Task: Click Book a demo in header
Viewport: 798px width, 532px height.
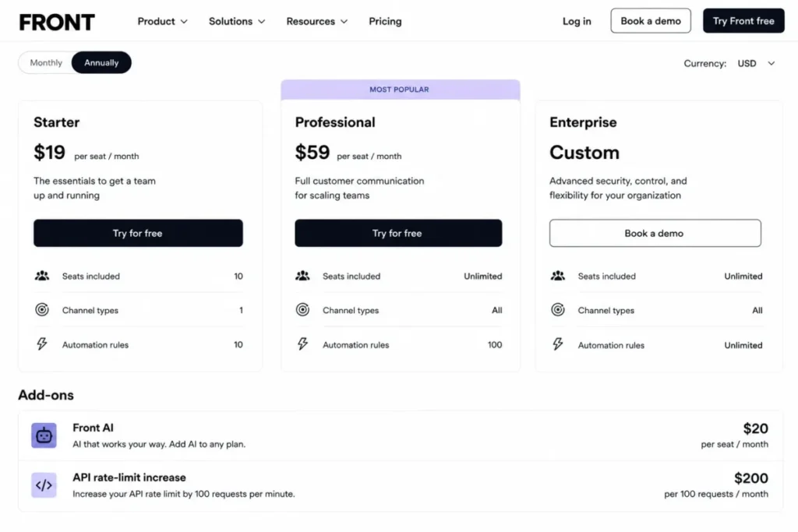Action: coord(651,21)
